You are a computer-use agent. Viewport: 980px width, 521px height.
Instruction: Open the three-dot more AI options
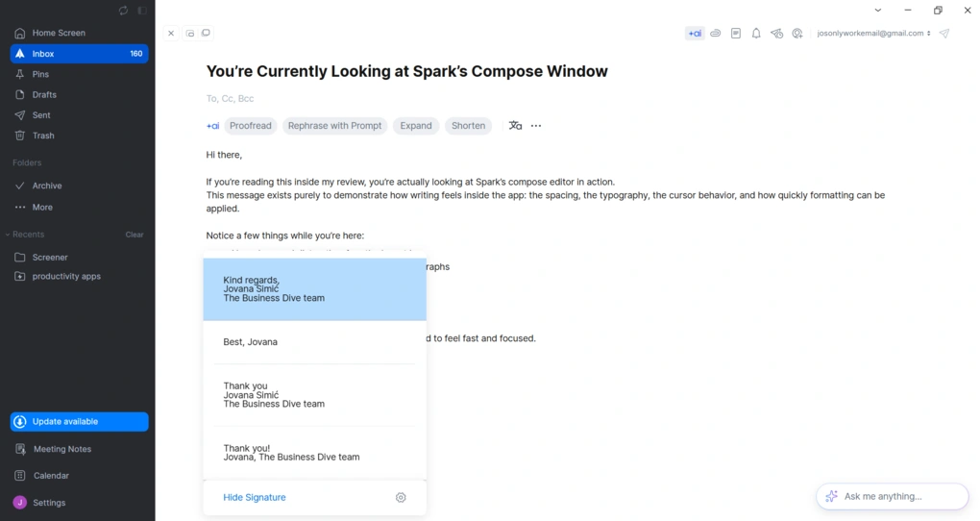point(536,126)
